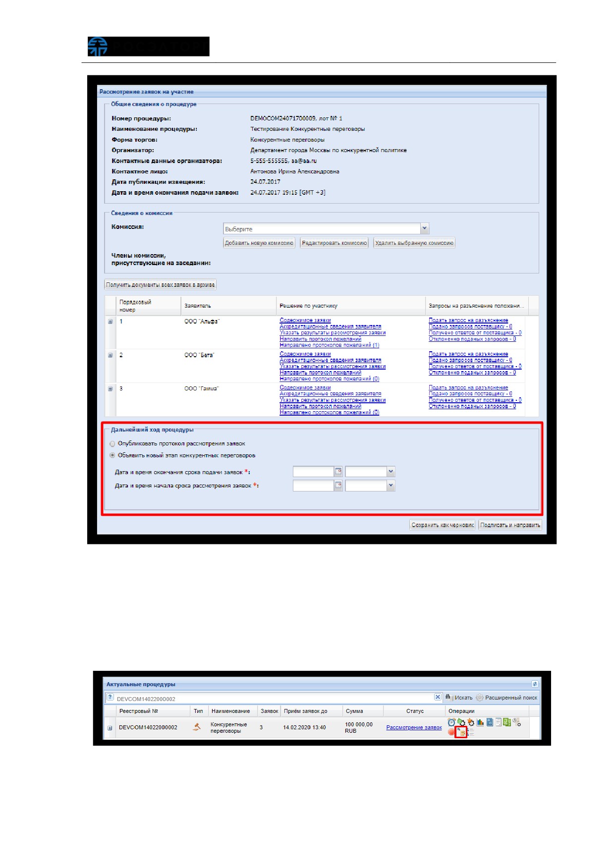The image size is (614, 868).
Task: Clear the search field with the X icon
Action: point(438,697)
